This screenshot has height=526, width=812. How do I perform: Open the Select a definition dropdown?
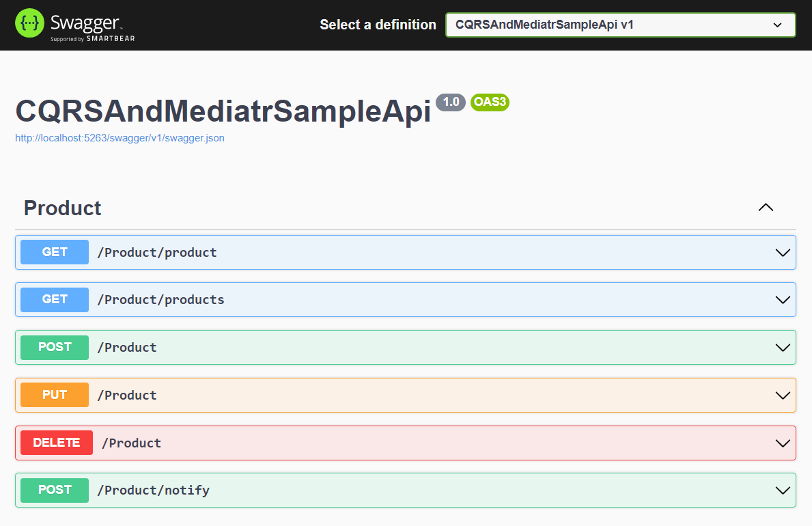click(620, 25)
